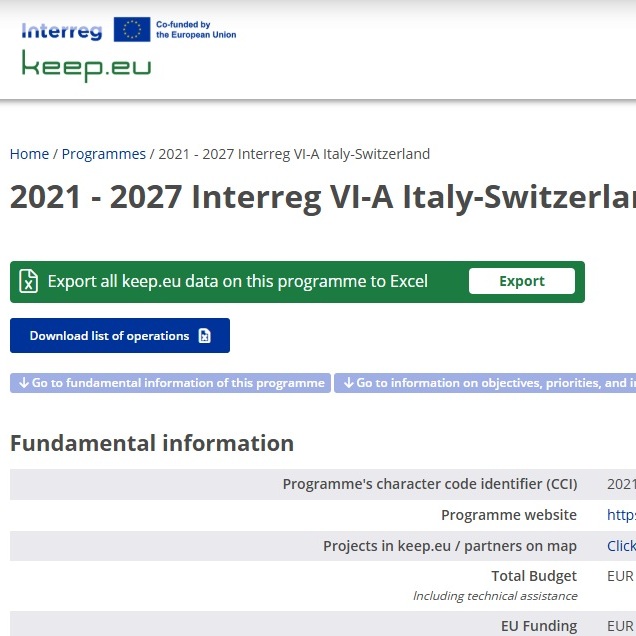Jump to information on objectives and priorities
Viewport: 636px width, 636px height.
(490, 383)
